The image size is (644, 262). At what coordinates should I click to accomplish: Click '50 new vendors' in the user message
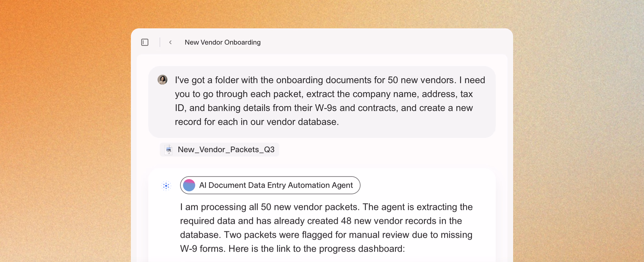tap(421, 80)
